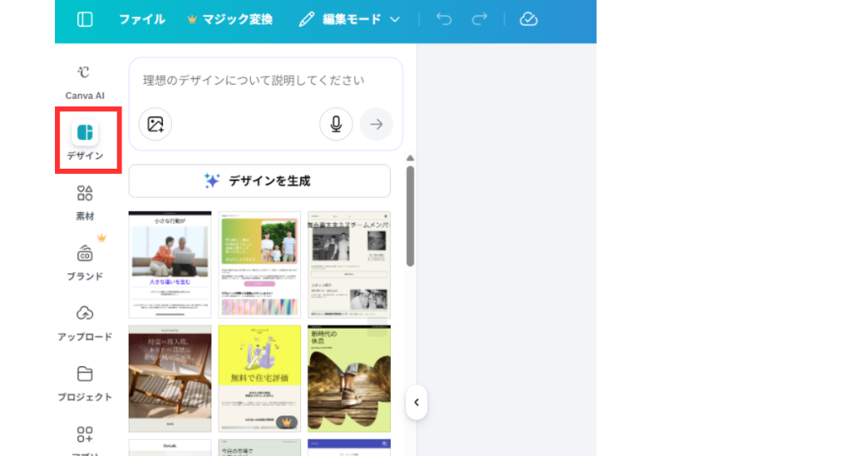Open the 素材 elements panel
Screen dimensions: 868x456
tap(85, 202)
